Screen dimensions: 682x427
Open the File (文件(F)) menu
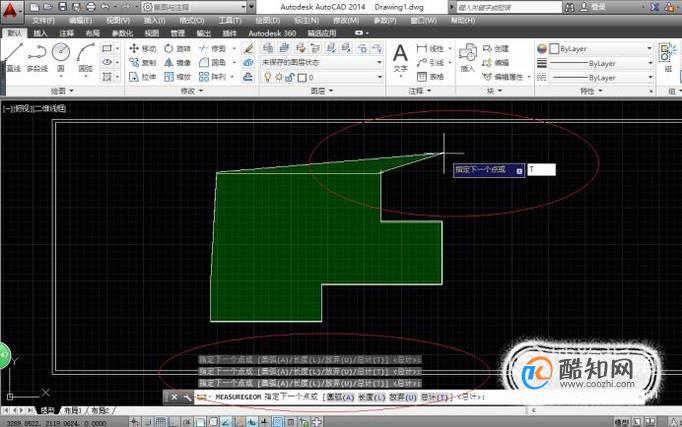click(x=43, y=20)
